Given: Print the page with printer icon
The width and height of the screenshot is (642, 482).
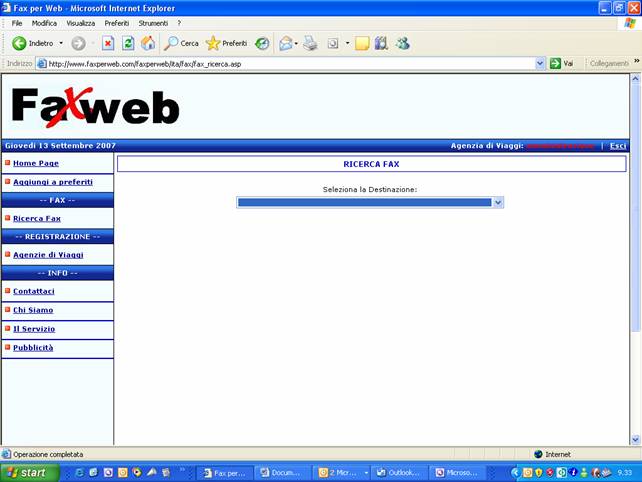Looking at the screenshot, I should [310, 43].
